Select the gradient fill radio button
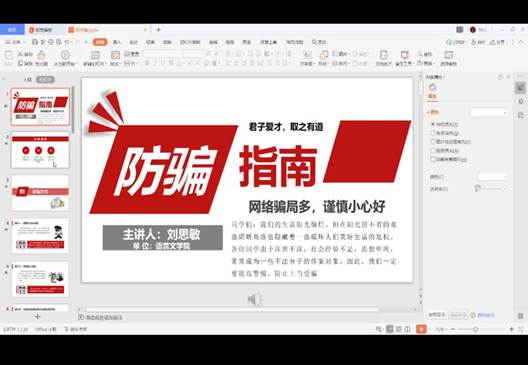Screen dimensions: 528x365 pyautogui.click(x=433, y=133)
